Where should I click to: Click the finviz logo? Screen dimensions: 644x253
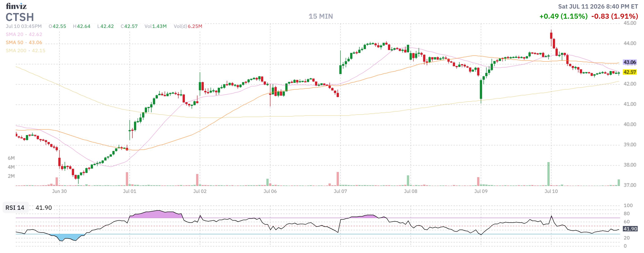(16, 6)
